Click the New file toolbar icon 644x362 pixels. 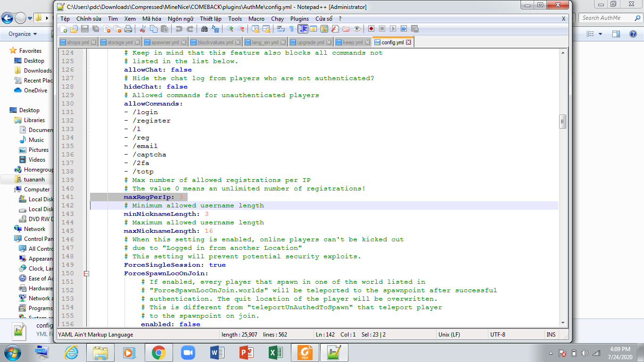pyautogui.click(x=63, y=29)
